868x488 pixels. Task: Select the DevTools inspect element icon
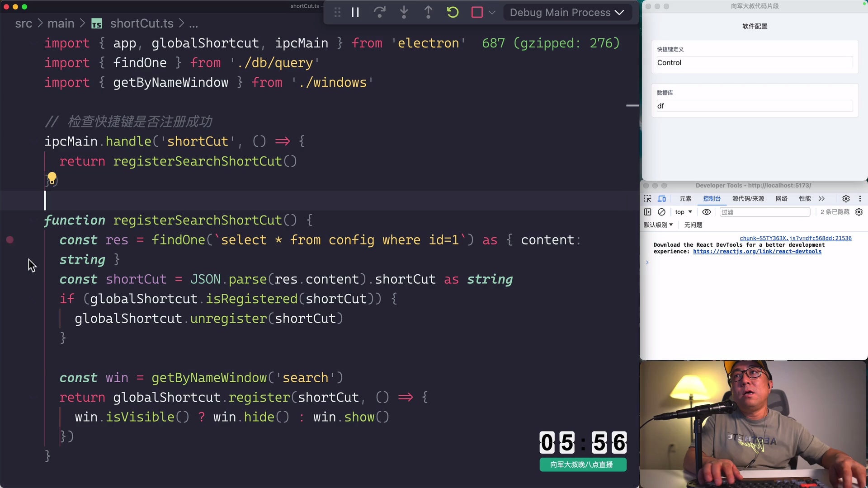pos(647,198)
